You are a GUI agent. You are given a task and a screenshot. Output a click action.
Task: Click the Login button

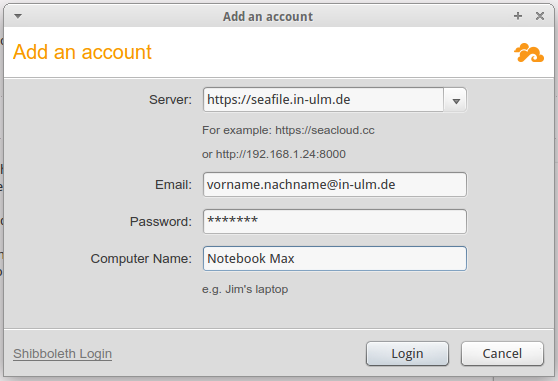click(x=407, y=354)
